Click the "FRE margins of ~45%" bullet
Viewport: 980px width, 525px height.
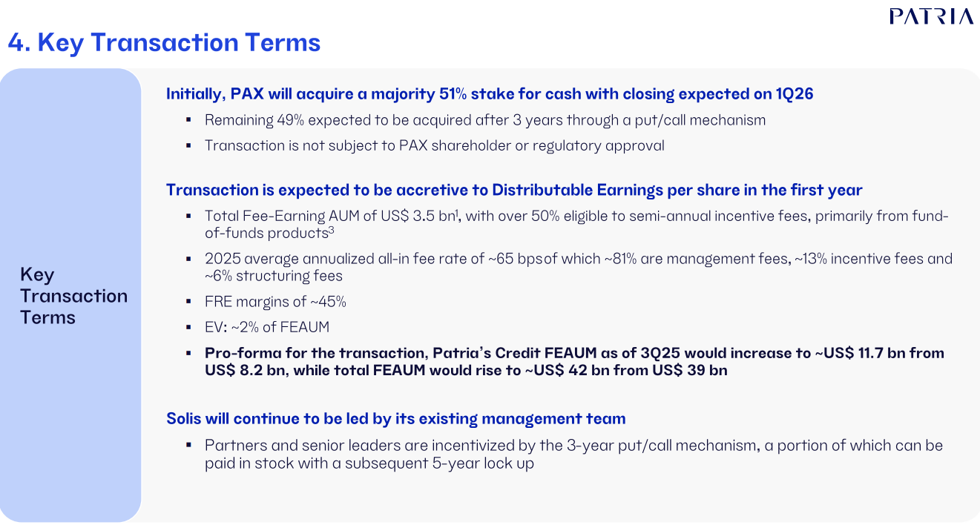[275, 302]
